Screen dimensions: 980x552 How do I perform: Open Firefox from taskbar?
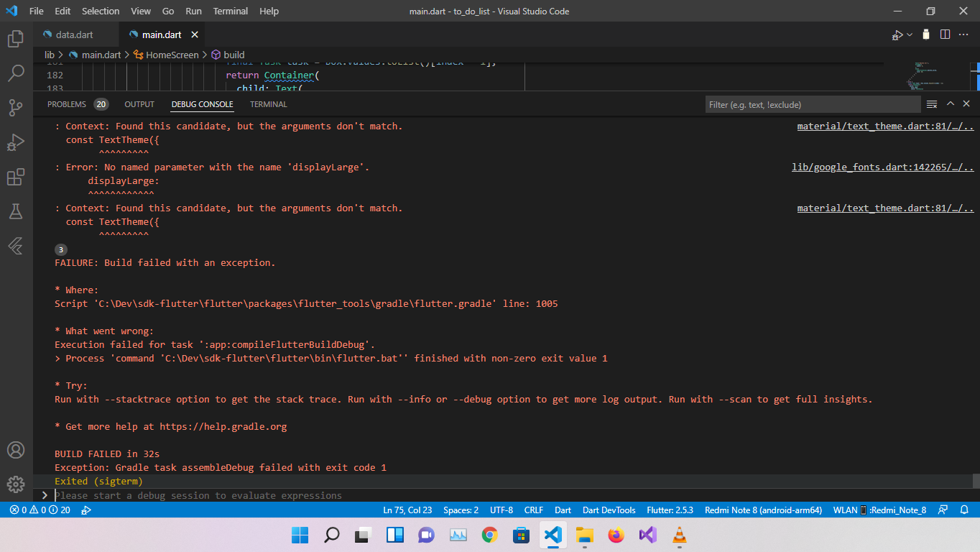616,535
